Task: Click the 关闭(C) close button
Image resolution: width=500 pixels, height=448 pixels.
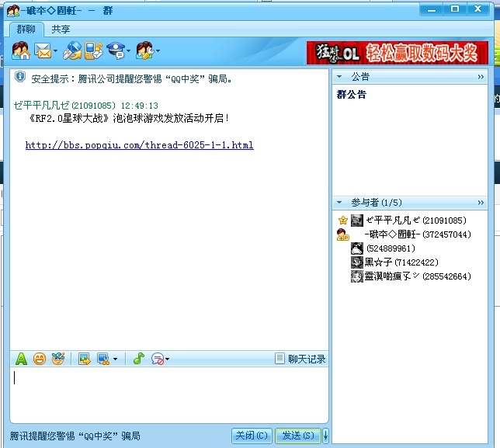Action: point(252,436)
